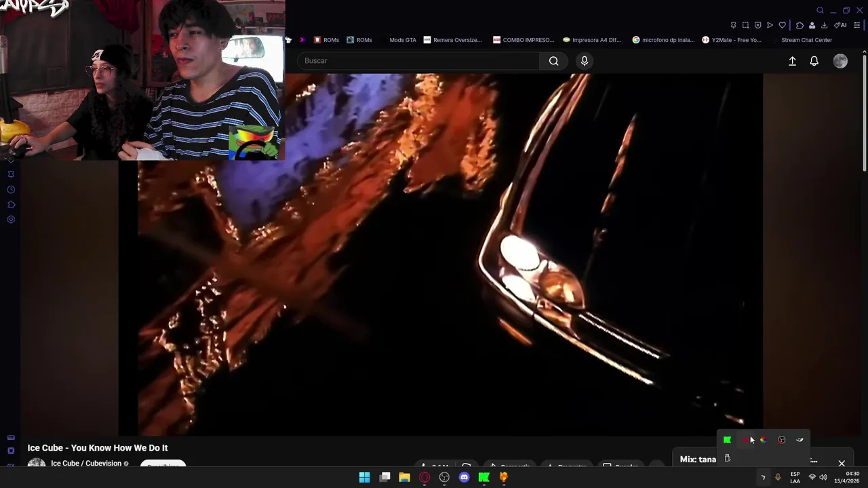Open the orange fox app on taskbar
The height and width of the screenshot is (488, 868).
tap(504, 477)
